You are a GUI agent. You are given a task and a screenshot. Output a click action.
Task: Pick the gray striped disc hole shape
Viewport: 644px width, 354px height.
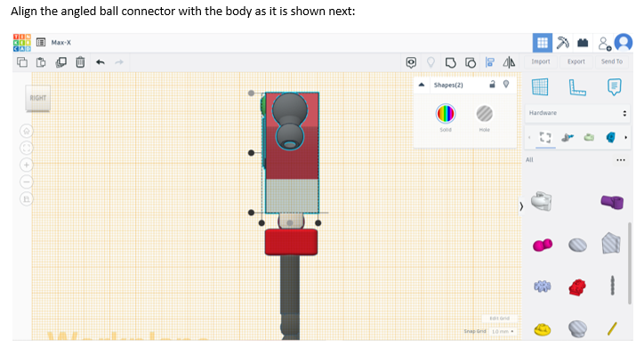(577, 245)
